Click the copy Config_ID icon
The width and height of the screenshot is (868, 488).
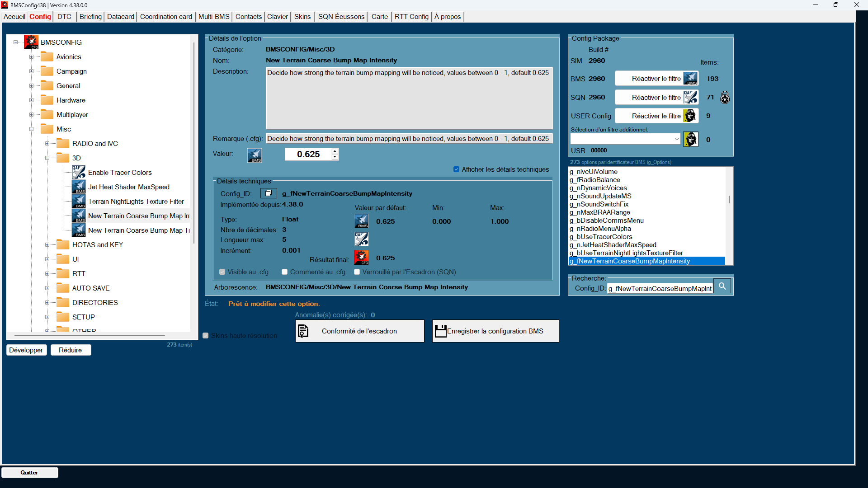click(x=269, y=193)
